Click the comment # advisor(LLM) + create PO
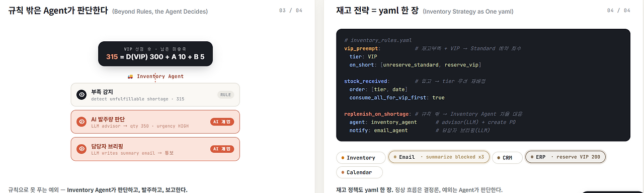Screen dimensions: 644x193 475,122
